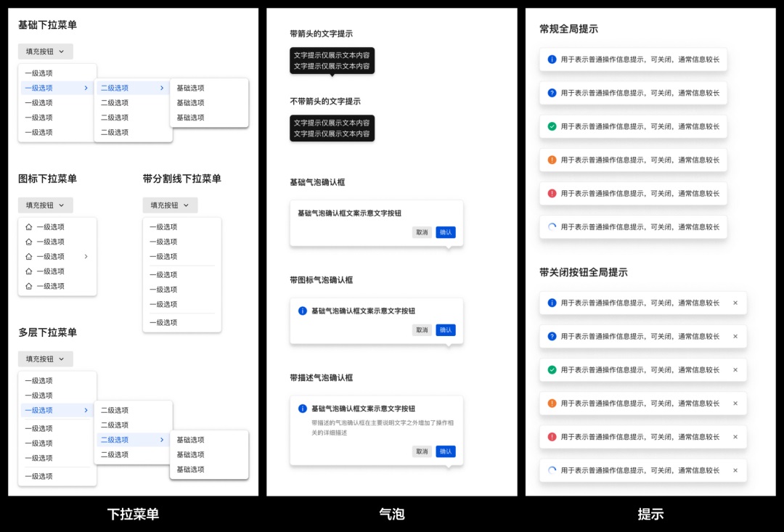Screen dimensions: 784x532
Task: Click the tooltip under 带箭头的文字提示
Action: tap(332, 61)
